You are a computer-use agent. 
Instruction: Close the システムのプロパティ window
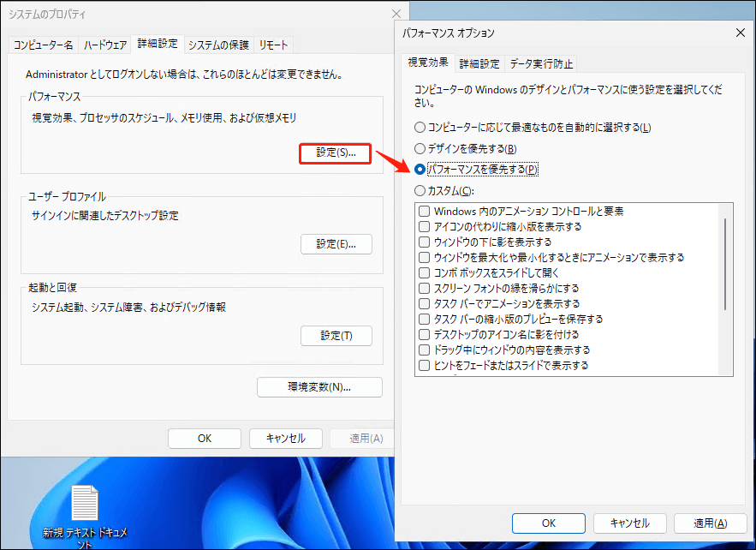tap(396, 14)
